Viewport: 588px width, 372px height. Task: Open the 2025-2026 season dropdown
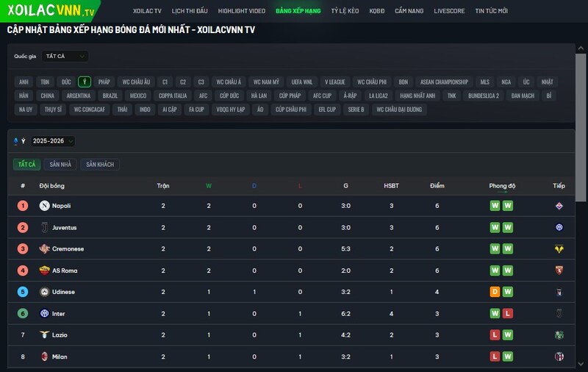(52, 141)
